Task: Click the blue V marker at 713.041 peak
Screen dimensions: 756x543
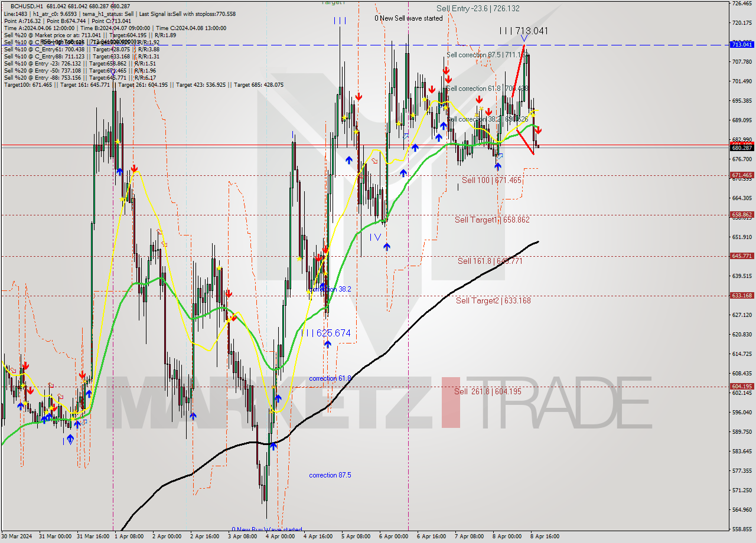Action: coord(524,40)
